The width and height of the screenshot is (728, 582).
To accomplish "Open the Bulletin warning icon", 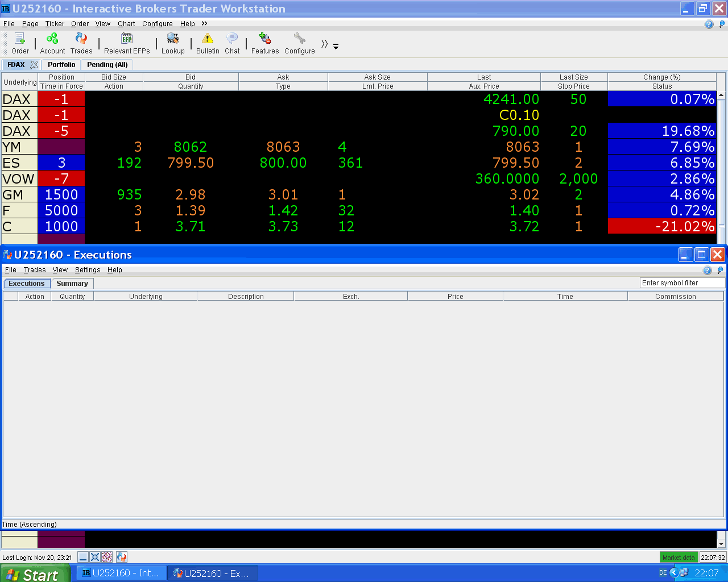I will click(x=208, y=43).
